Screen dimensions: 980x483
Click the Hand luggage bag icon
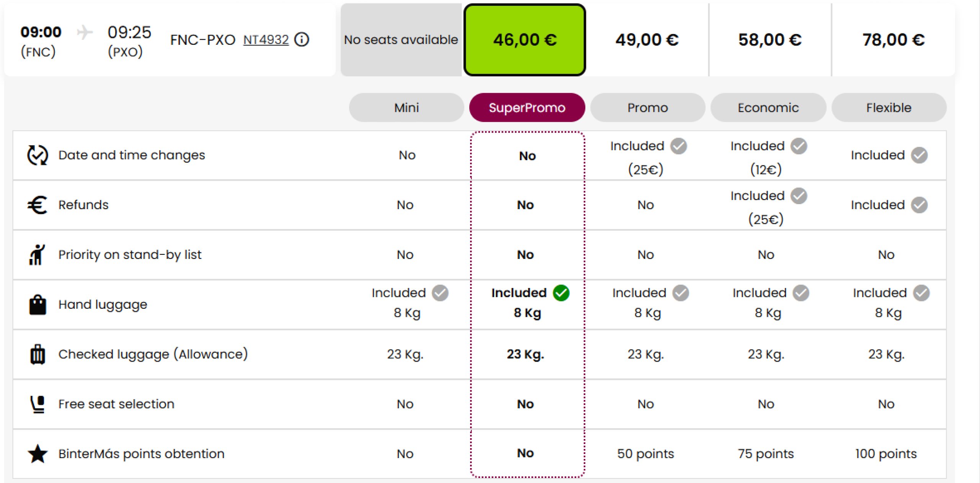point(38,305)
